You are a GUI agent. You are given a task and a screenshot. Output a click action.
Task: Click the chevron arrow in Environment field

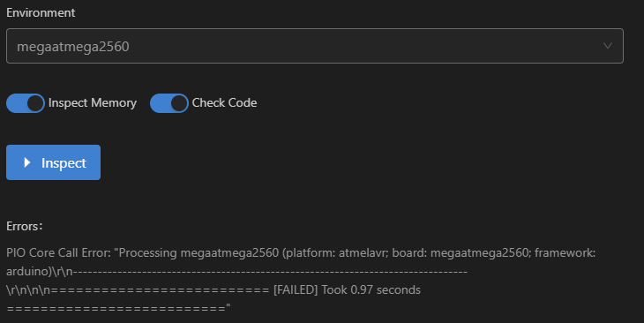608,46
